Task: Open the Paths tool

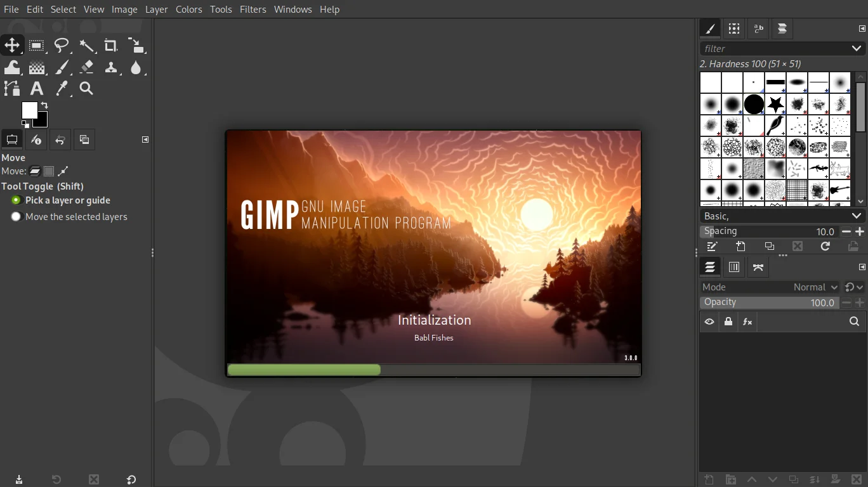Action: coord(12,89)
